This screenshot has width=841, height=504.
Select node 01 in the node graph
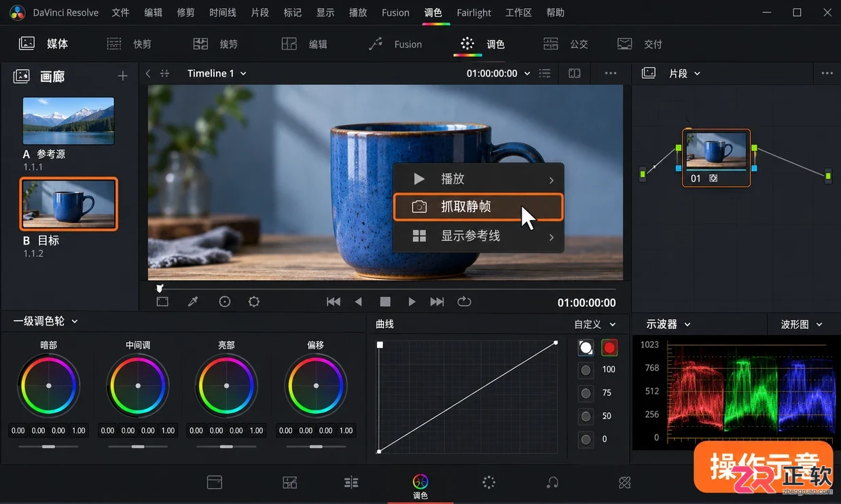point(717,158)
